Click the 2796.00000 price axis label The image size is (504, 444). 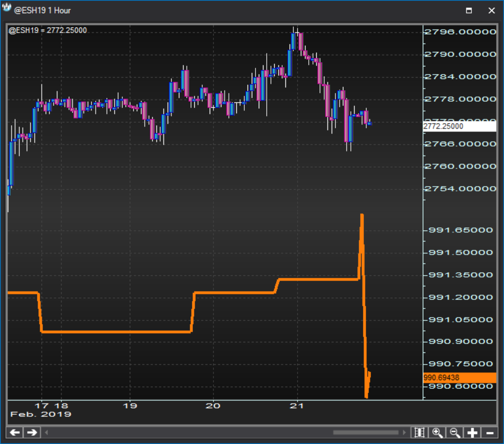point(460,32)
